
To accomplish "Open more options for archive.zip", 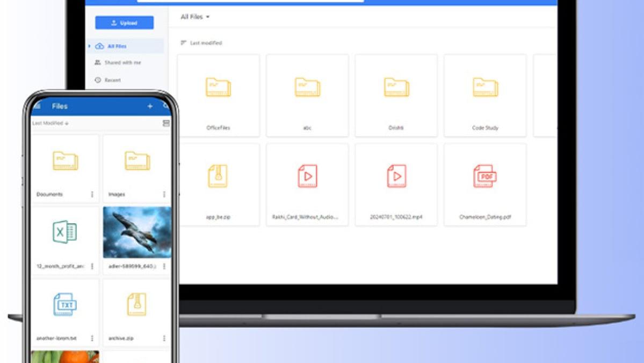I will point(164,338).
